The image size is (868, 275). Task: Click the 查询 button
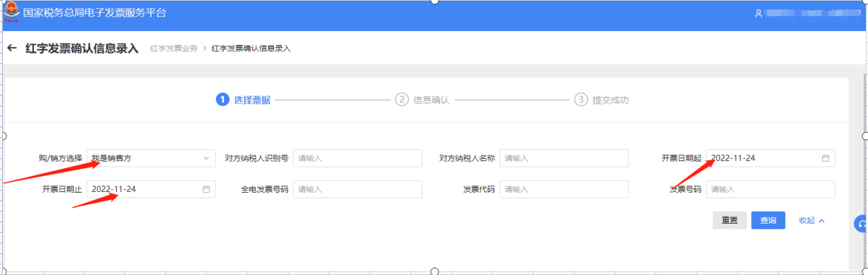768,220
